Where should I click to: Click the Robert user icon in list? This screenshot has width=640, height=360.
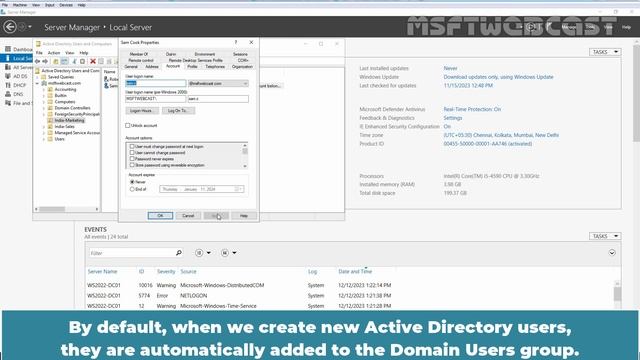pos(106,79)
